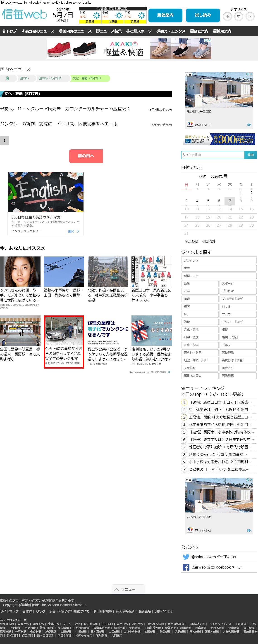Expand the メニュー footer toggle

pyautogui.click(x=128, y=589)
